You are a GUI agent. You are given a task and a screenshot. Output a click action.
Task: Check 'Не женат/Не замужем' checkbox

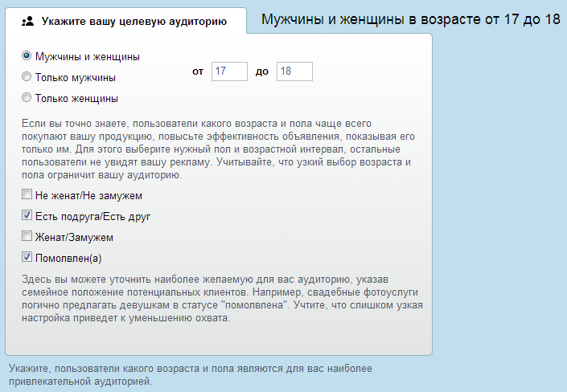(27, 194)
